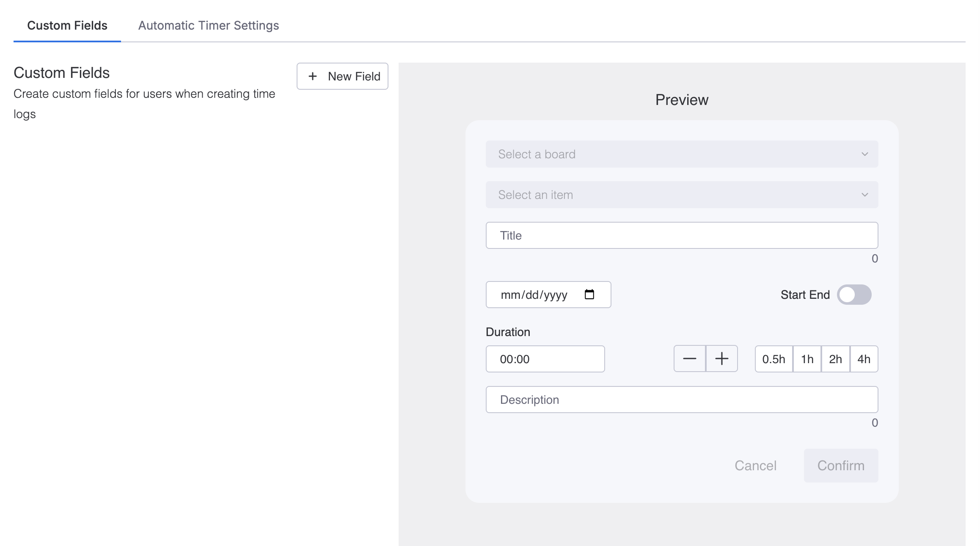Select the 1h duration preset

point(807,359)
